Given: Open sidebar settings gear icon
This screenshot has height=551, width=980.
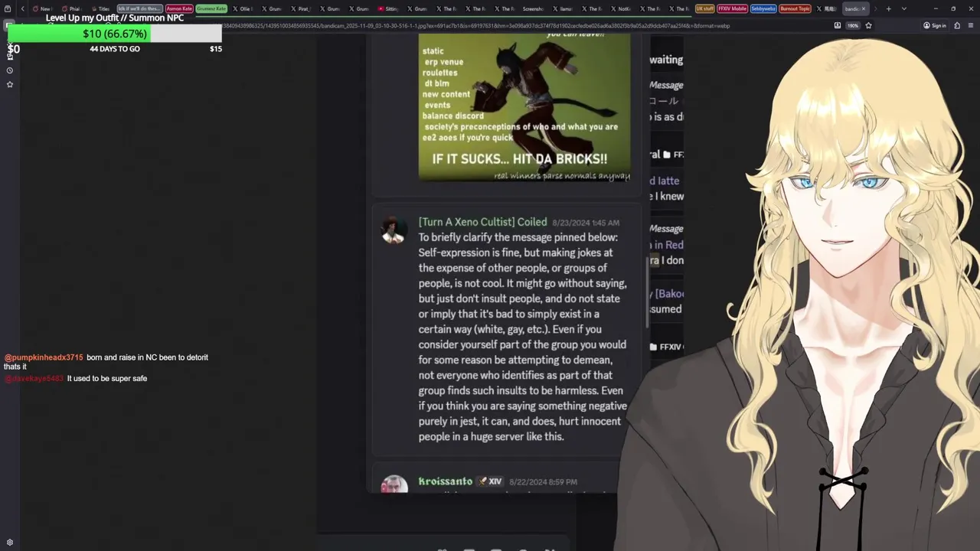Looking at the screenshot, I should coord(10,543).
